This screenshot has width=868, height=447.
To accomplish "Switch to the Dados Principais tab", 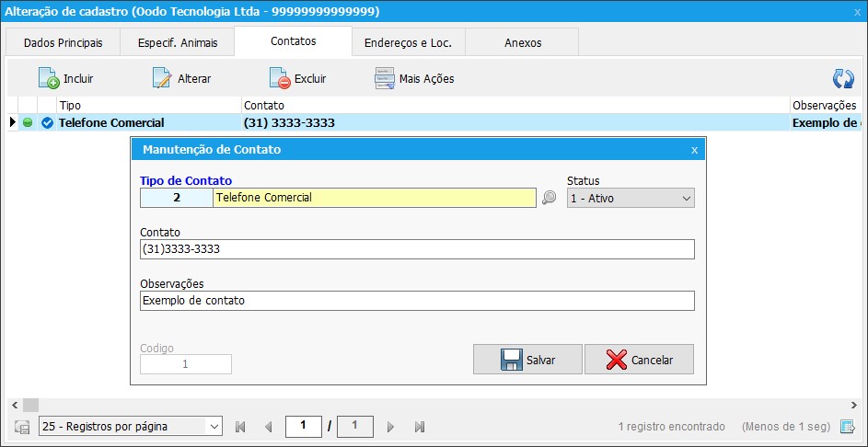I will [x=64, y=42].
